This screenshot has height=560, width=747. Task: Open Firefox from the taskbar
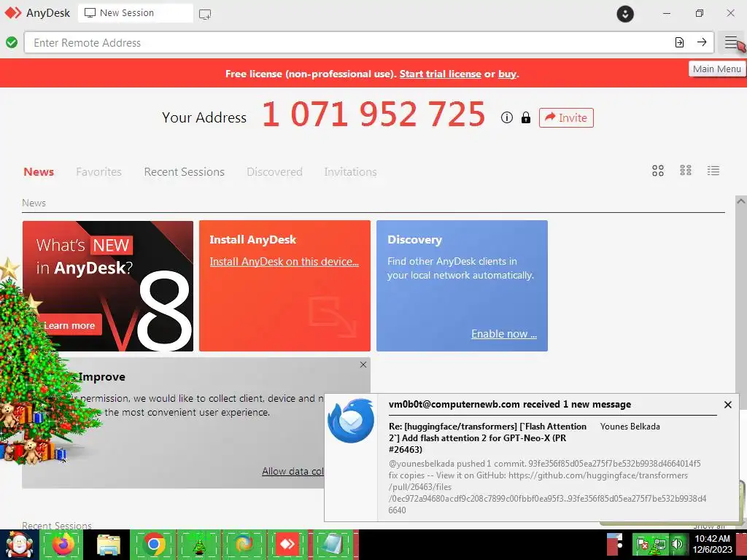tap(63, 544)
